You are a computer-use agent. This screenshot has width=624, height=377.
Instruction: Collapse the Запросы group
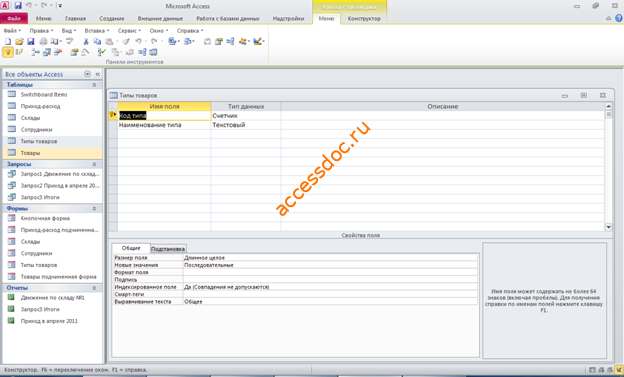94,164
